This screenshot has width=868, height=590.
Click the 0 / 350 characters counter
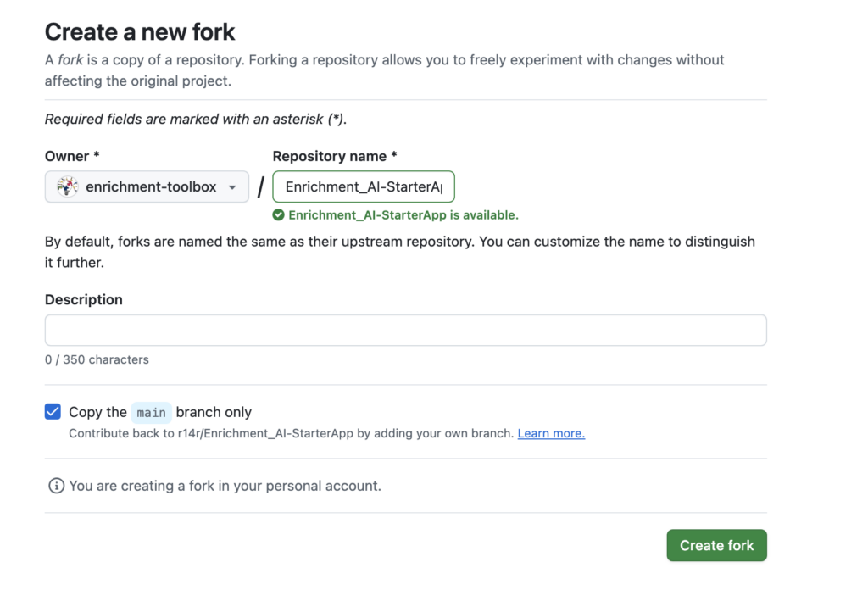point(97,359)
